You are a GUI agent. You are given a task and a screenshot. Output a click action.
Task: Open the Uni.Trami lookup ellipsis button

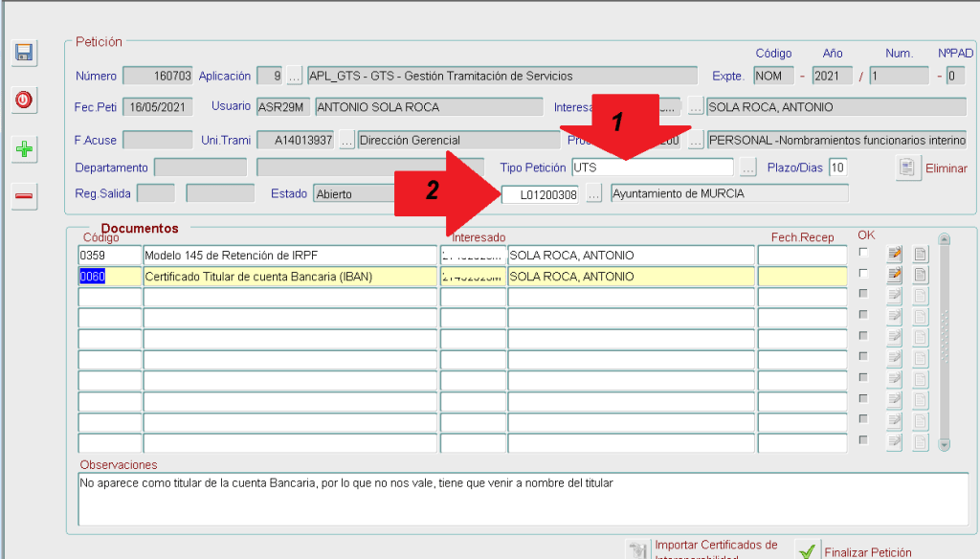tap(346, 141)
